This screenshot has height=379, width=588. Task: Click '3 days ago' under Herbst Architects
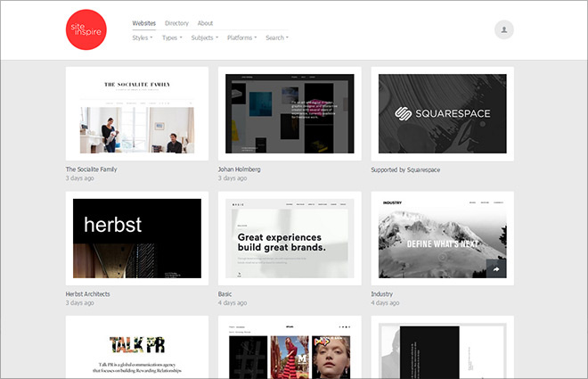79,303
